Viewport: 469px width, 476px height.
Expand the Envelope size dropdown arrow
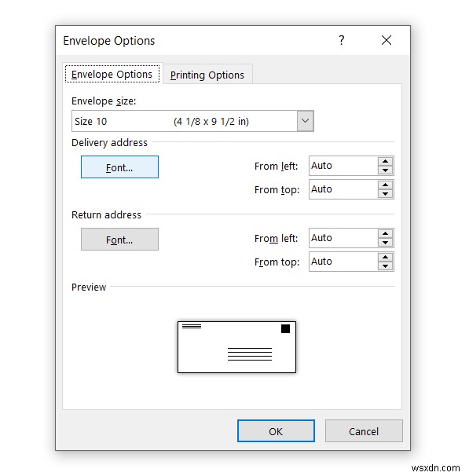coord(305,121)
